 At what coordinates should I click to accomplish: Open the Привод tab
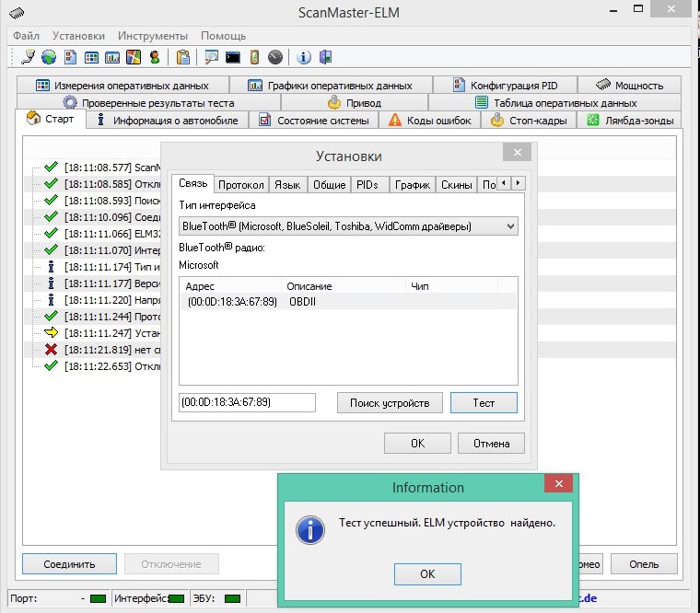(355, 102)
